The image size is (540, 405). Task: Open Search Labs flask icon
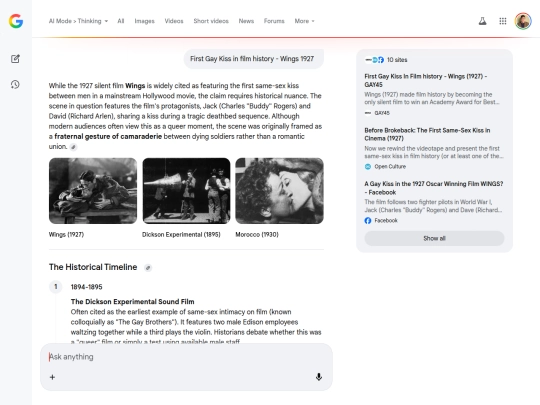[482, 21]
